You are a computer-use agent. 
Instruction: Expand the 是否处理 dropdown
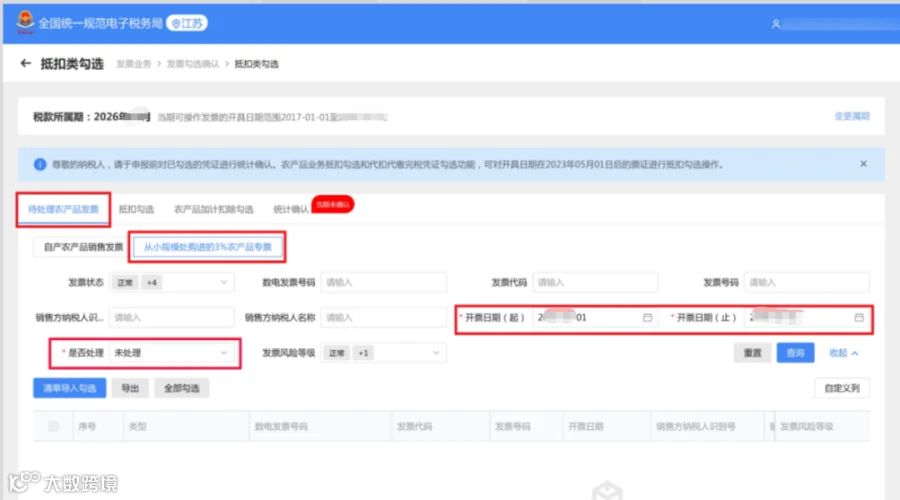pos(172,353)
